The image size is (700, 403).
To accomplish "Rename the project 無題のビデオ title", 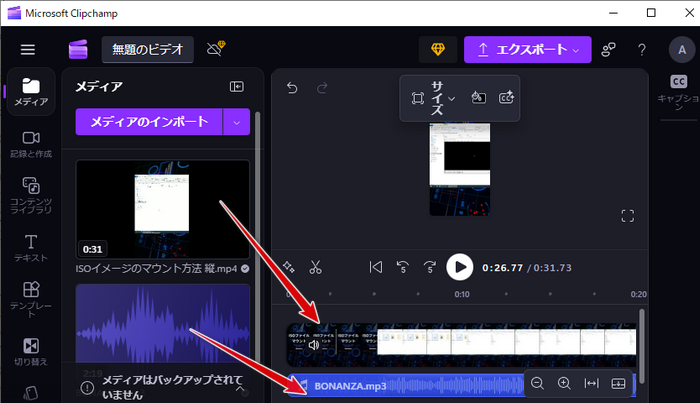I will (x=148, y=50).
